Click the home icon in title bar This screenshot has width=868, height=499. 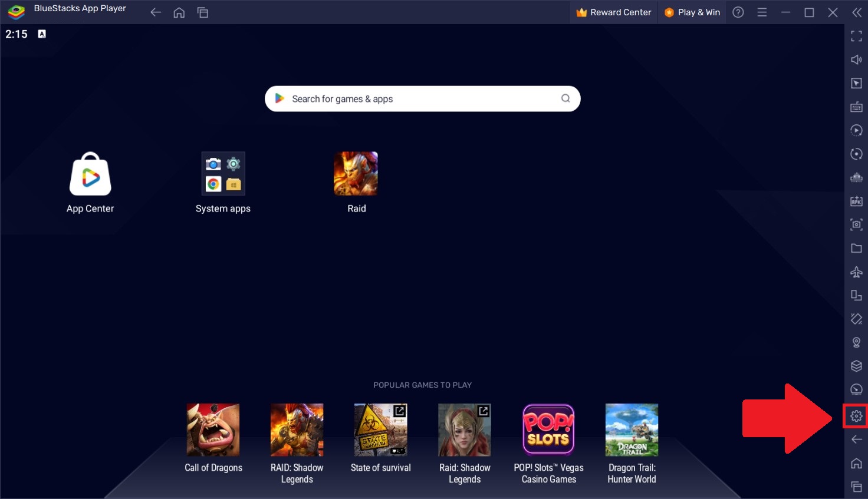pyautogui.click(x=179, y=12)
